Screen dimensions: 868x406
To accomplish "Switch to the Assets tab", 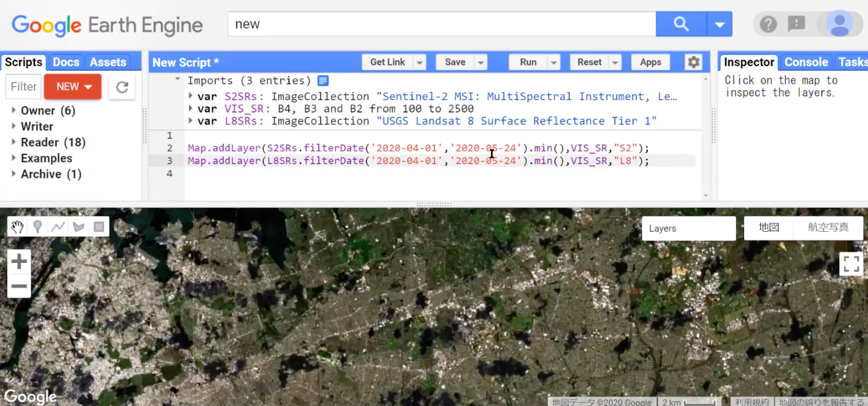I will coord(108,62).
